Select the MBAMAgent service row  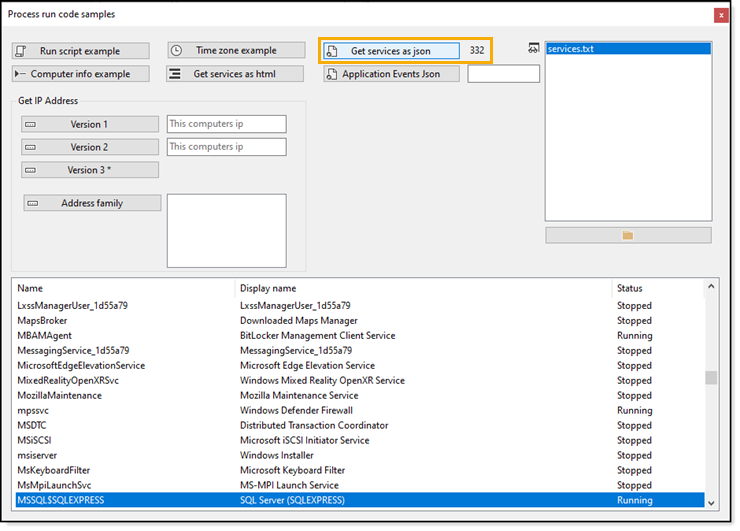(x=360, y=336)
